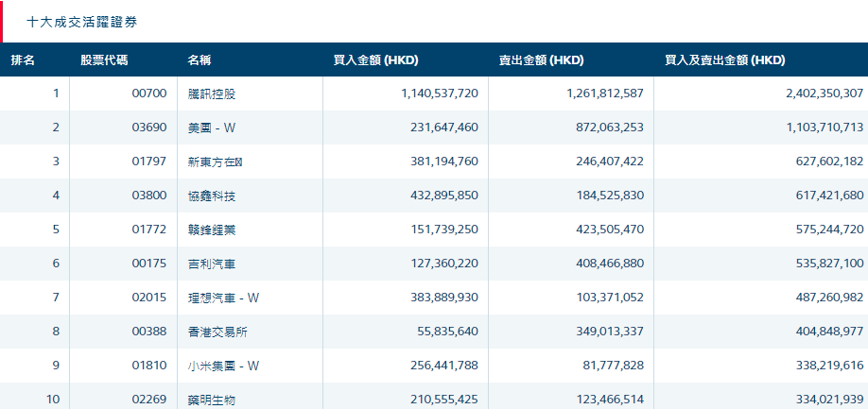
Task: Select the name 香港交易所
Action: [x=218, y=332]
